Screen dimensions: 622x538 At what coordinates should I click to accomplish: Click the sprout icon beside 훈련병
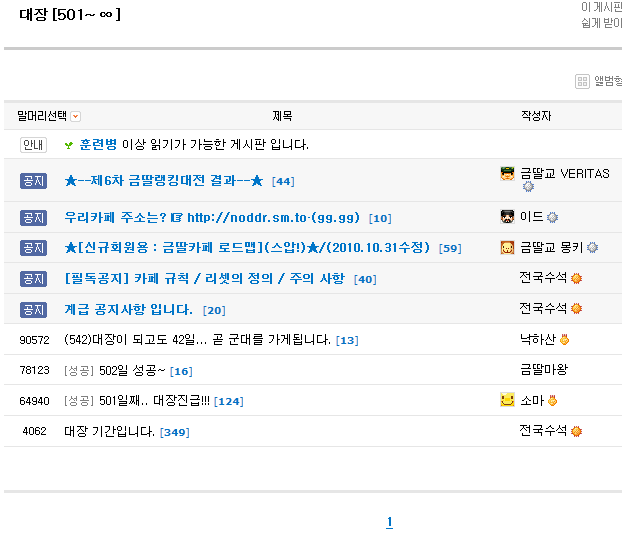68,145
